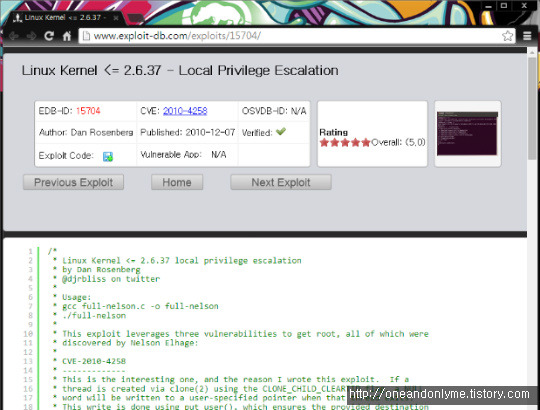Go back using the browser back arrow

[14, 36]
